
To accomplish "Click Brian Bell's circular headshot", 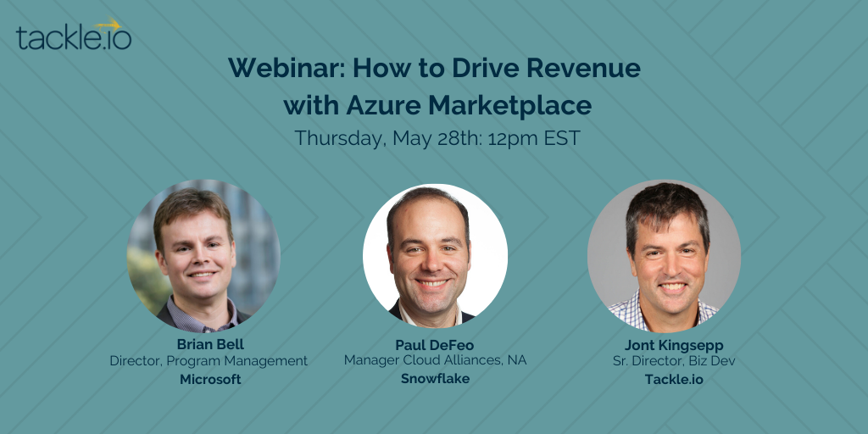I will pyautogui.click(x=203, y=256).
